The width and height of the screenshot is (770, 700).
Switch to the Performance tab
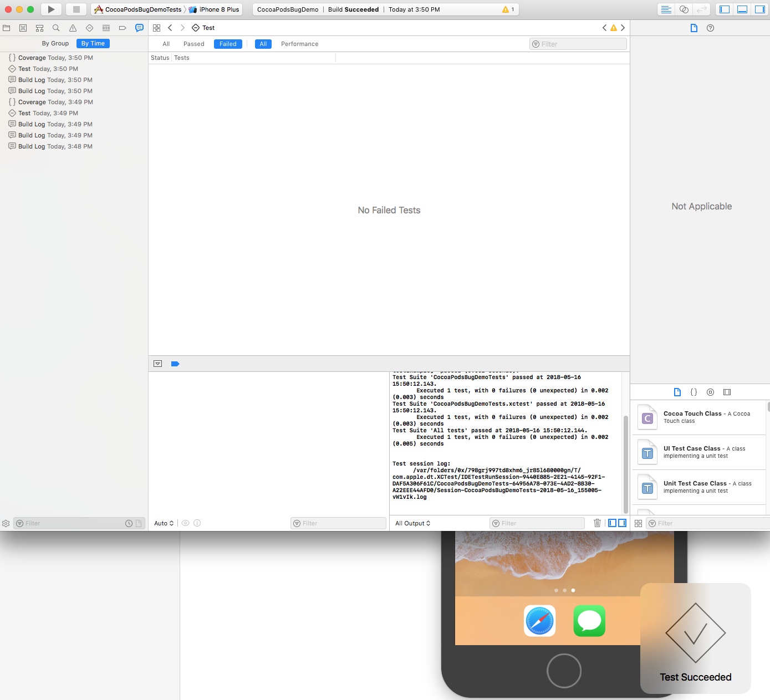coord(299,44)
